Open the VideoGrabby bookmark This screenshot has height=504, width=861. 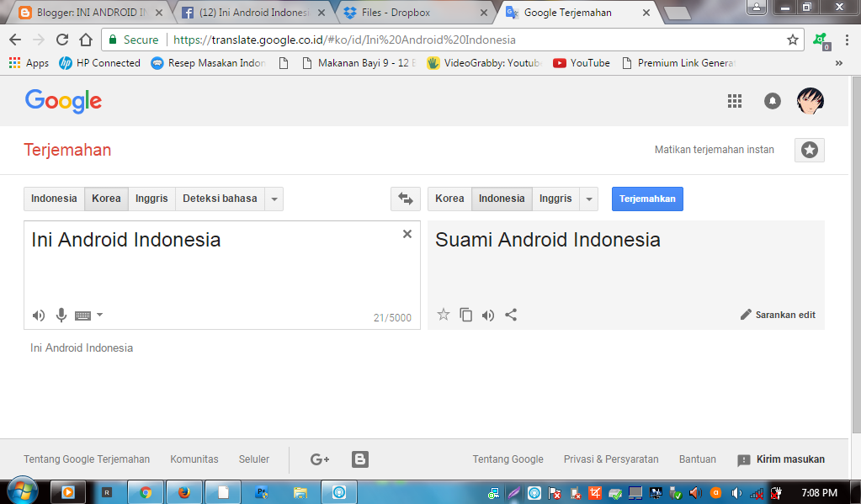[483, 63]
